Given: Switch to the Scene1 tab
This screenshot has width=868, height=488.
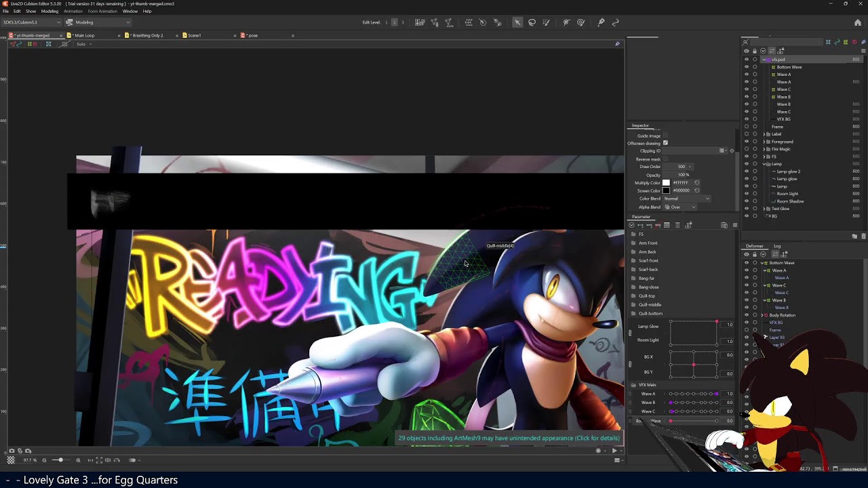Looking at the screenshot, I should [x=195, y=35].
